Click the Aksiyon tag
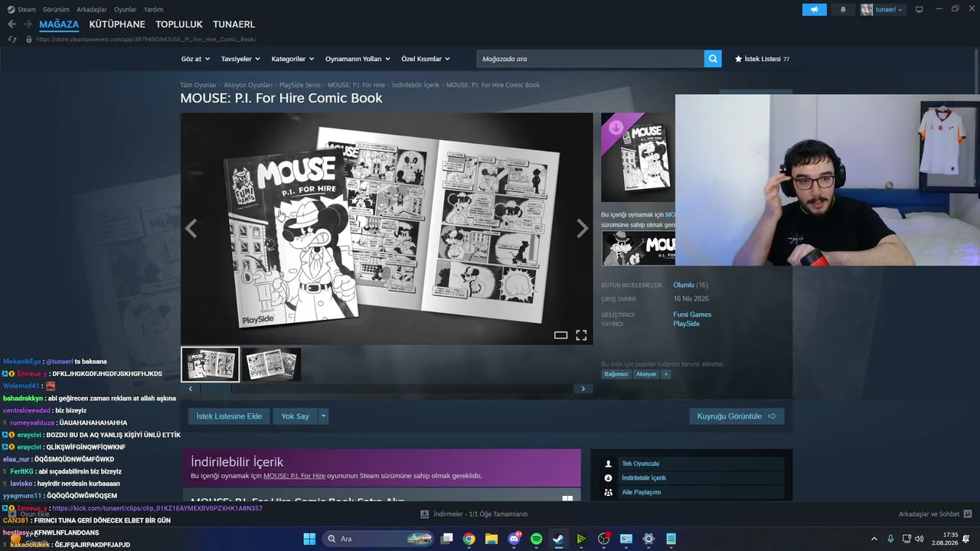980x551 pixels. (x=646, y=374)
